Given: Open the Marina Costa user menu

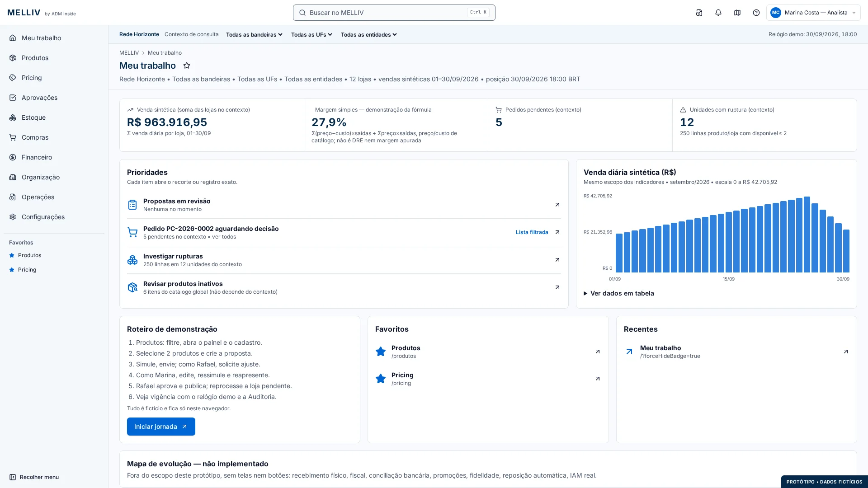Looking at the screenshot, I should point(813,13).
